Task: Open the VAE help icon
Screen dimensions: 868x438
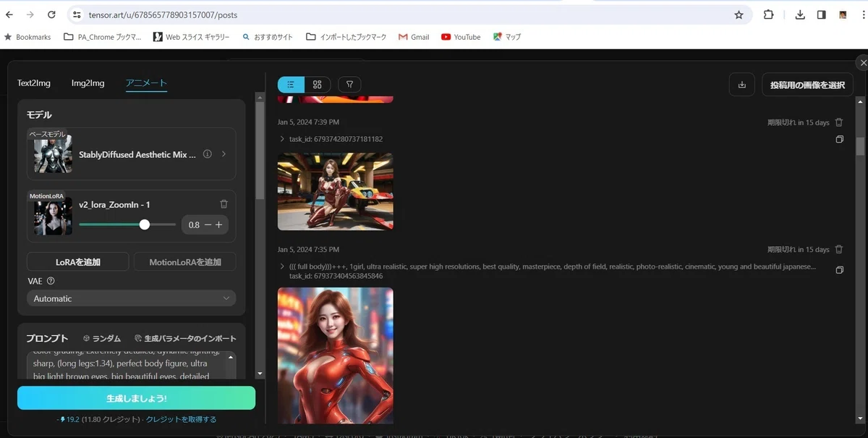Action: pos(51,281)
